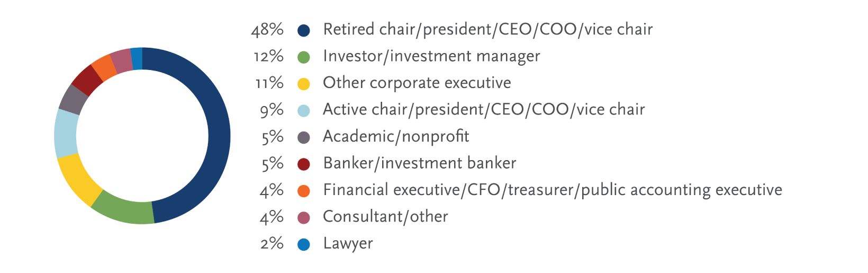This screenshot has width=868, height=273.
Task: Click the 48% percentage value
Action: pyautogui.click(x=267, y=30)
